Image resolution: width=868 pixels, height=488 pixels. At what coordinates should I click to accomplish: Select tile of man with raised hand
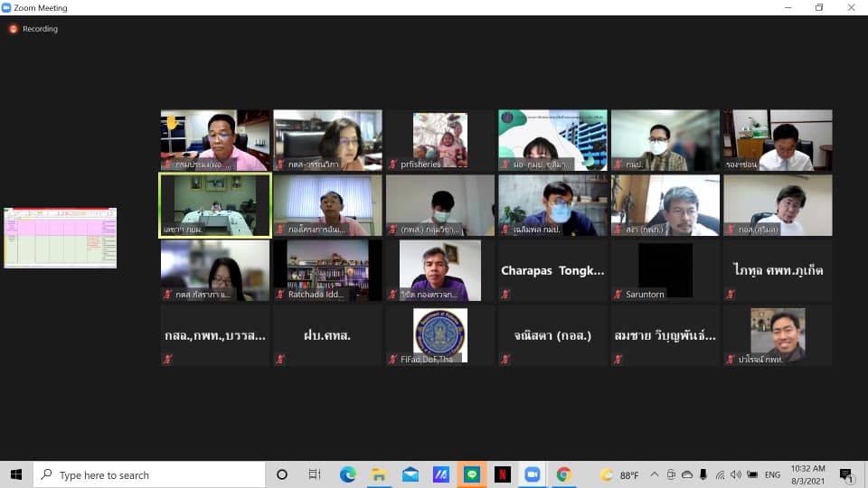tap(215, 140)
